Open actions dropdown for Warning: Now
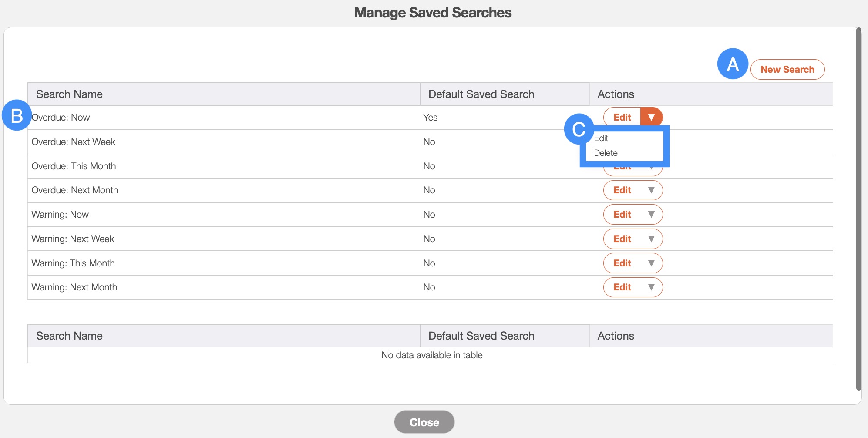Screen dimensions: 868x438 click(x=651, y=215)
